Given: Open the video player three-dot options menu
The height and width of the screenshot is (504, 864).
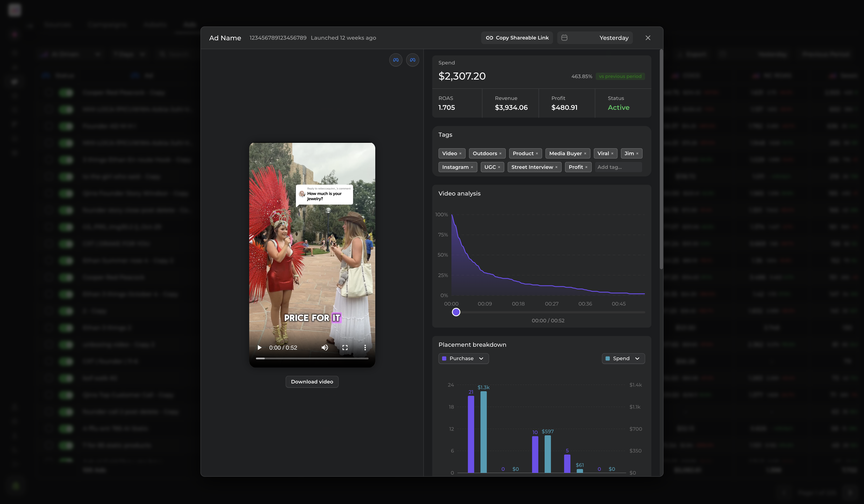Looking at the screenshot, I should click(365, 347).
